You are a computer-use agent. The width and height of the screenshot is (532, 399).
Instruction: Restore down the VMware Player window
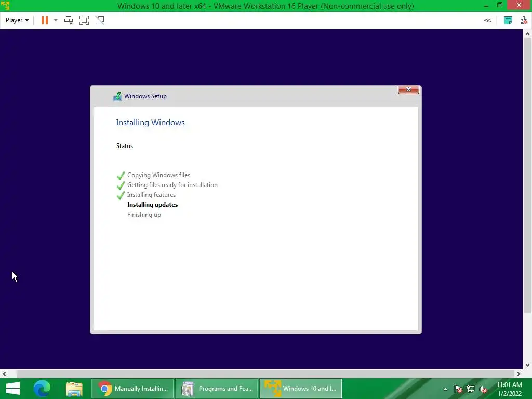(x=500, y=5)
